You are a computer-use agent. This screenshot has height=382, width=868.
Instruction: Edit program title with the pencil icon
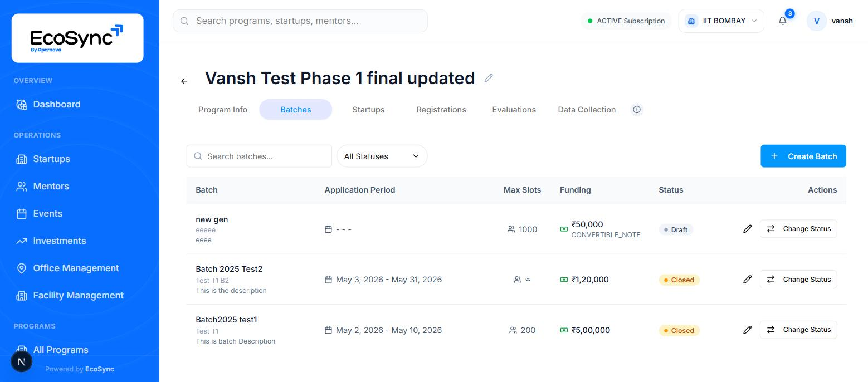(489, 78)
